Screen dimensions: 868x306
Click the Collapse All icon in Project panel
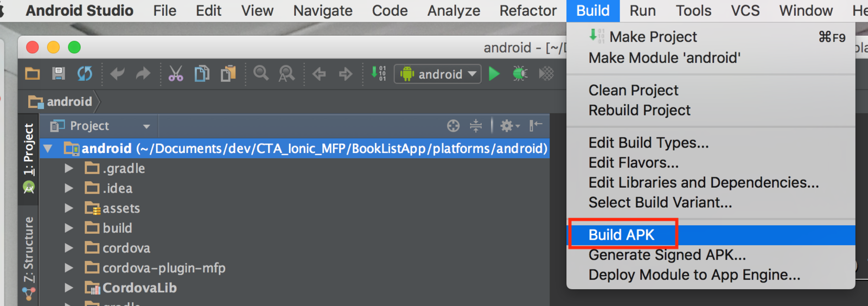pyautogui.click(x=476, y=126)
